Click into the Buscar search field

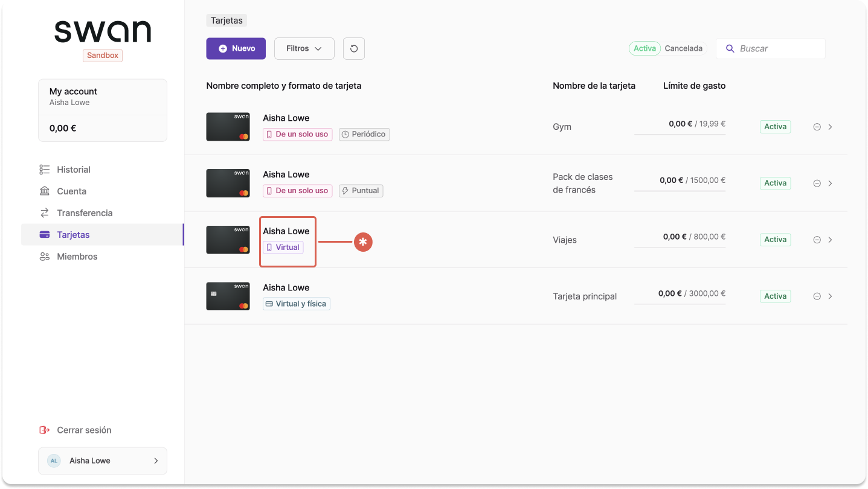pos(771,49)
